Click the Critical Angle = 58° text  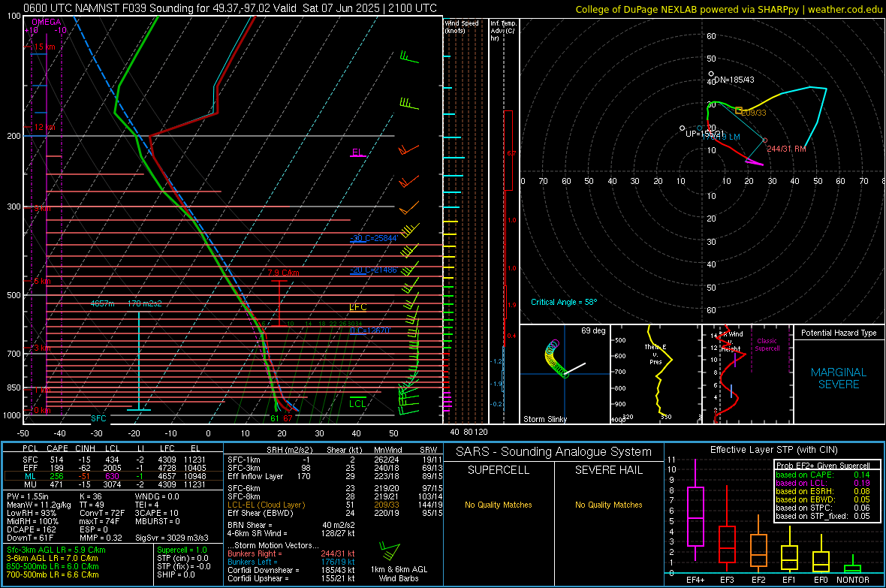click(x=564, y=302)
